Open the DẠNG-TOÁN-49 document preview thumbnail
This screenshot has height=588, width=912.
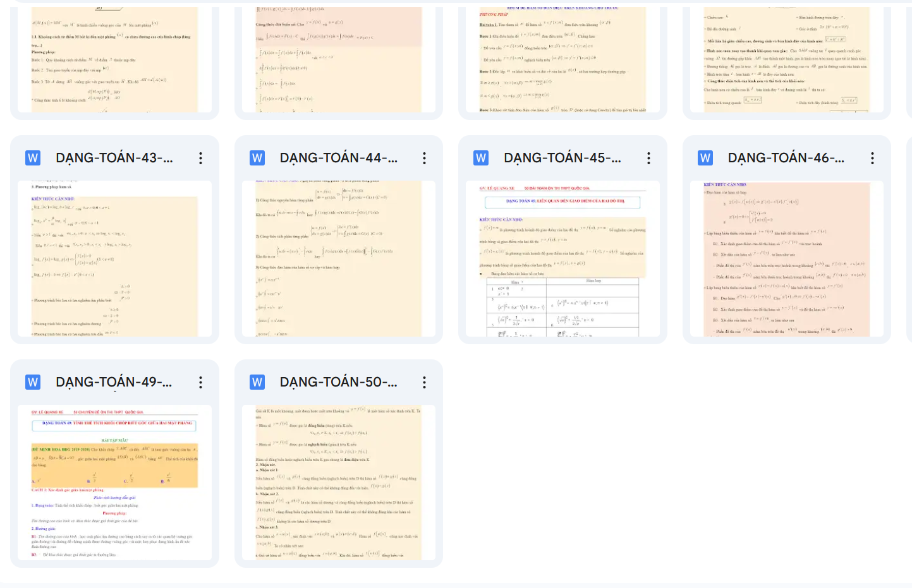point(114,483)
